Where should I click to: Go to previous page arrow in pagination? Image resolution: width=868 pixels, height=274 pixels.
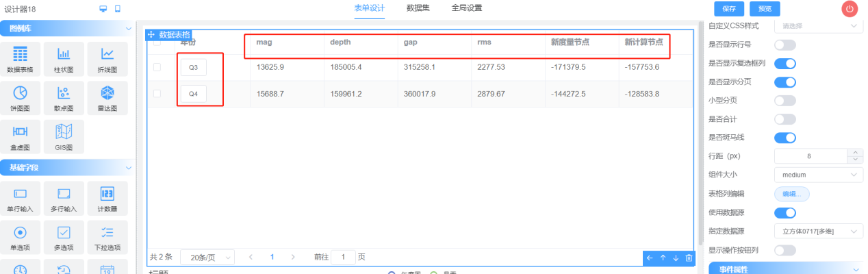[251, 257]
